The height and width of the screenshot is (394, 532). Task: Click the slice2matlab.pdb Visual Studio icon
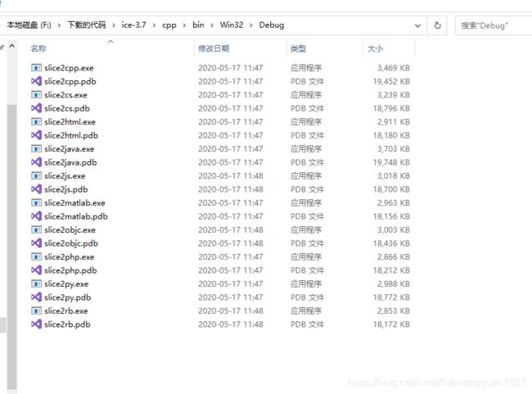point(36,216)
